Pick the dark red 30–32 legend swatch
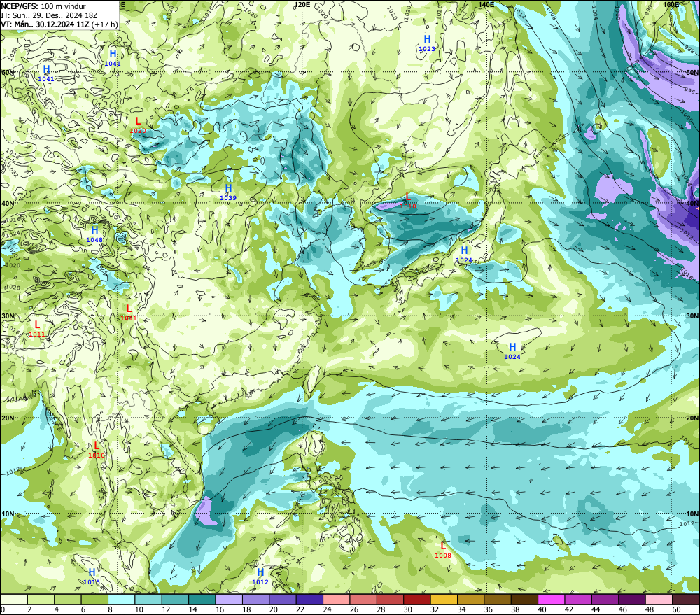This screenshot has height=615, width=700. click(417, 599)
